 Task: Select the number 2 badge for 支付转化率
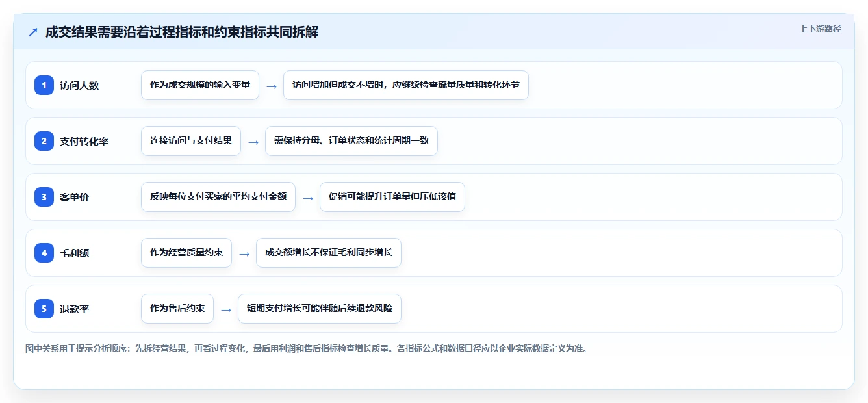[x=44, y=141]
